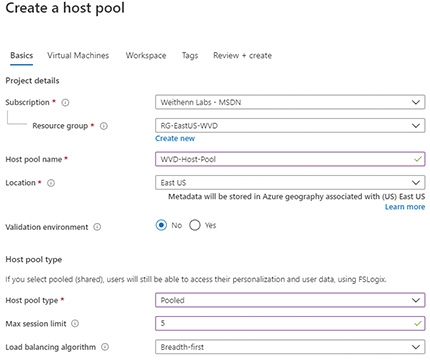The height and width of the screenshot is (360, 430).
Task: Click the Location info icon
Action: [x=51, y=183]
